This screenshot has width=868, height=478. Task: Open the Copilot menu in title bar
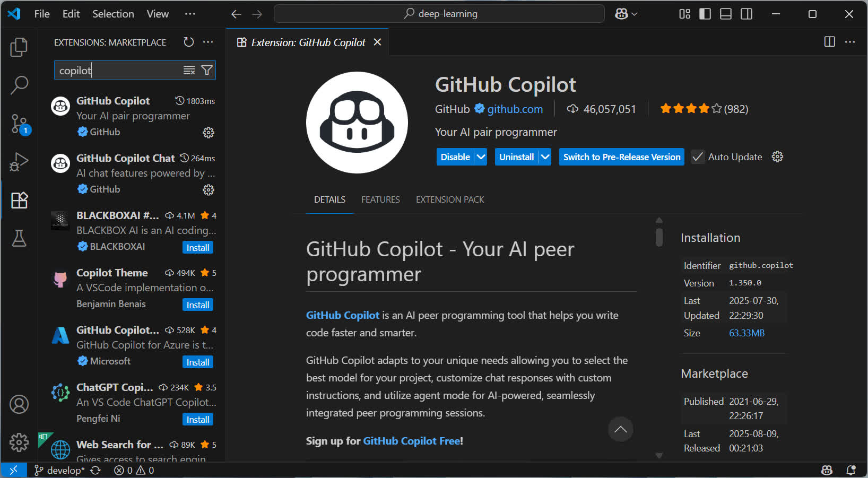[x=626, y=14]
